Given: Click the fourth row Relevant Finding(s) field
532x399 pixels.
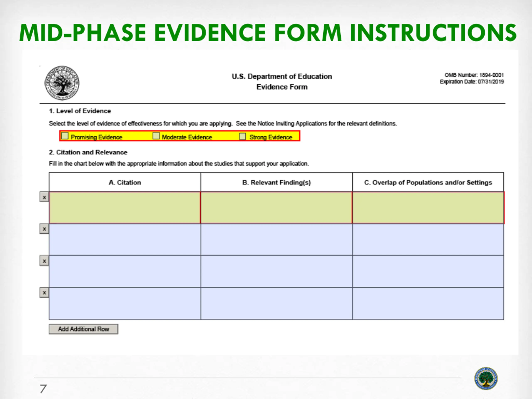Looking at the screenshot, I should tap(277, 304).
